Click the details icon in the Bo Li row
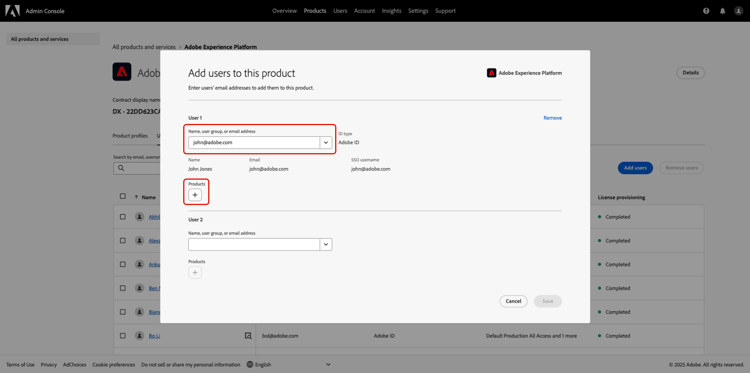The height and width of the screenshot is (373, 750). pos(248,336)
